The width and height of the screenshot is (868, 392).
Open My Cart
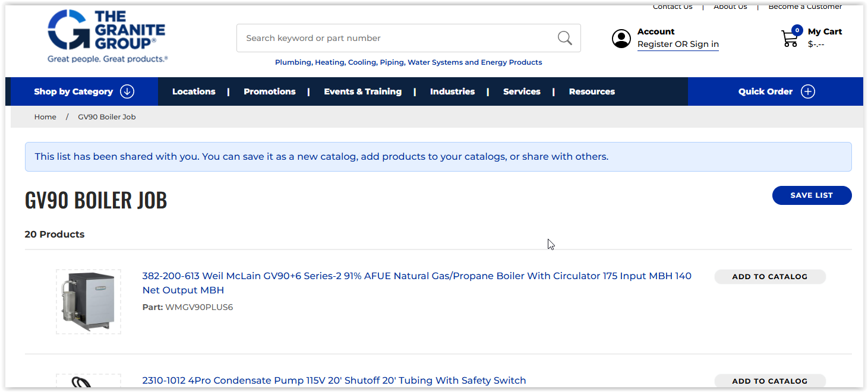click(x=825, y=31)
